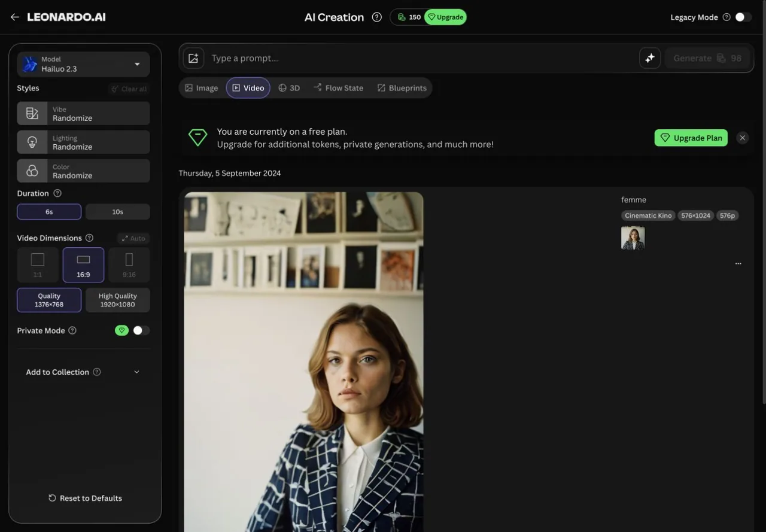
Task: Click the green Upgrade pill in header
Action: [445, 17]
